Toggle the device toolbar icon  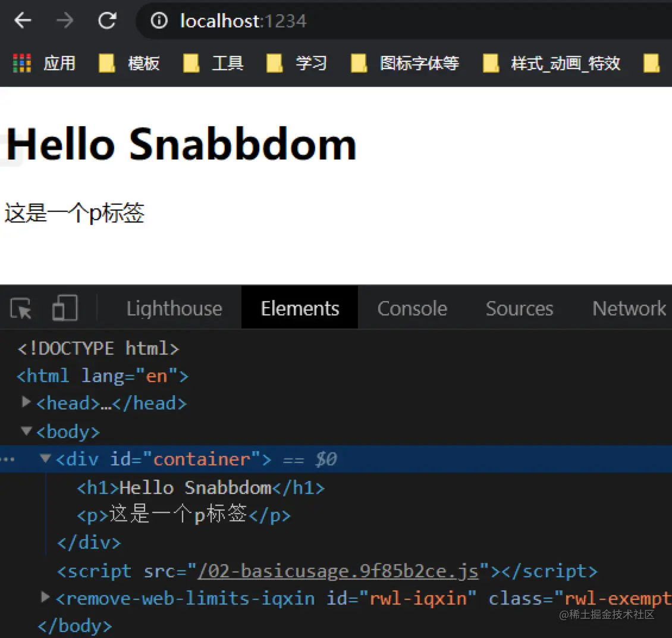pos(65,308)
